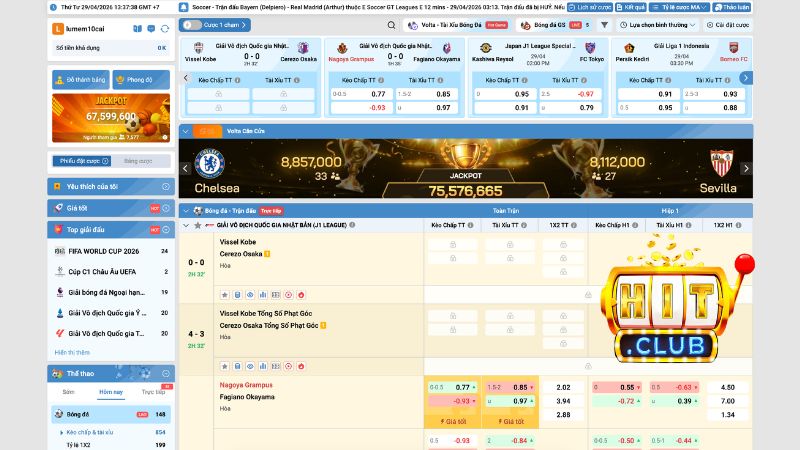
Task: Click the user avatar L icon
Action: pyautogui.click(x=58, y=29)
